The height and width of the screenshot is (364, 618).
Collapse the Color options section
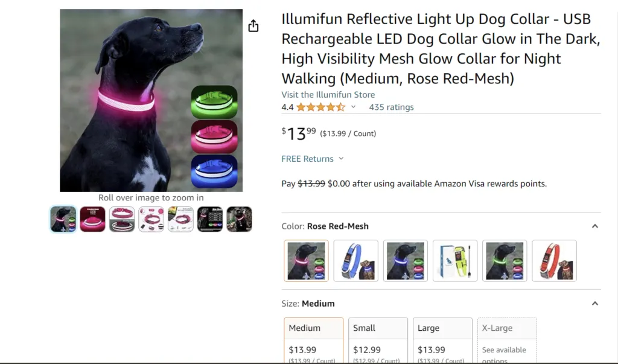point(594,226)
